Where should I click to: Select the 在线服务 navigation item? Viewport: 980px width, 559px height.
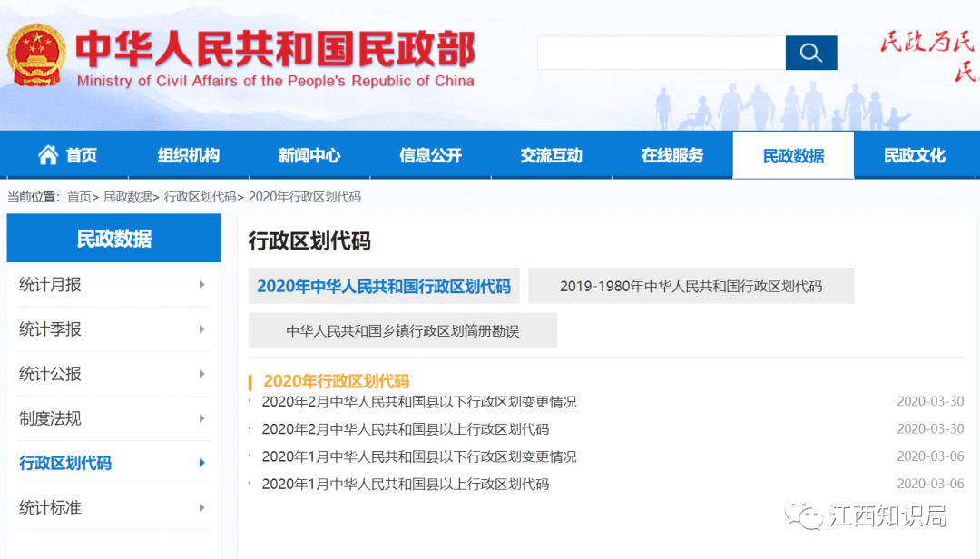(672, 155)
